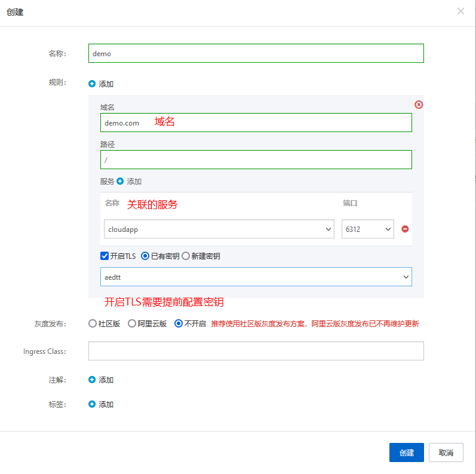This screenshot has width=476, height=474.
Task: Expand the port 6312 dropdown
Action: click(367, 229)
